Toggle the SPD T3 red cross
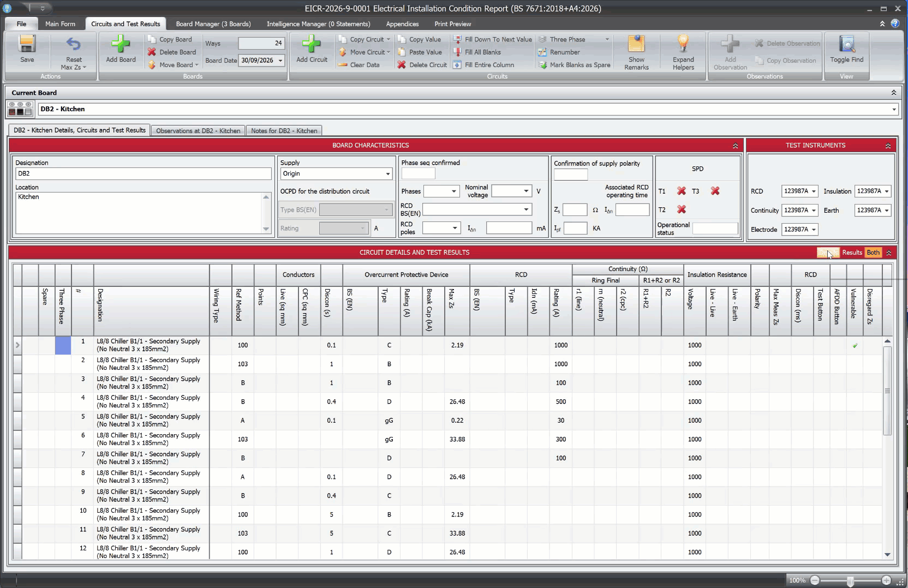 [x=715, y=191]
